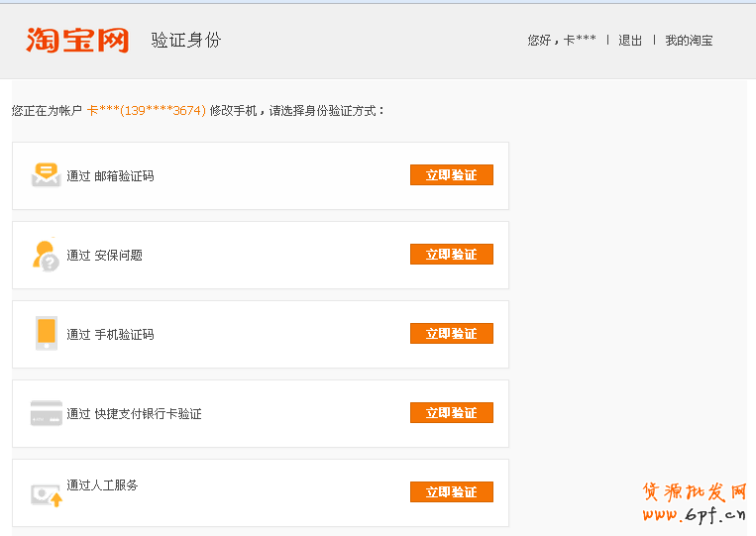Select the 通过 安保问题 option text

click(104, 256)
